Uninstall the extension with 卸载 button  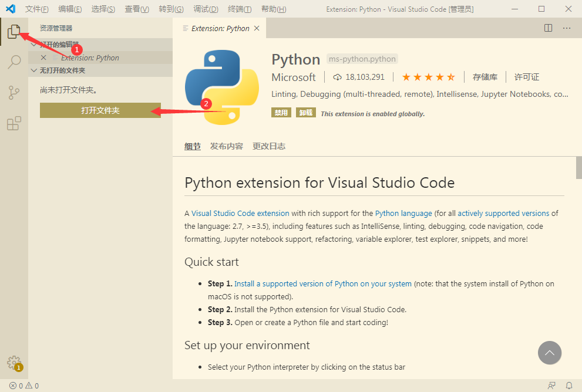(305, 113)
